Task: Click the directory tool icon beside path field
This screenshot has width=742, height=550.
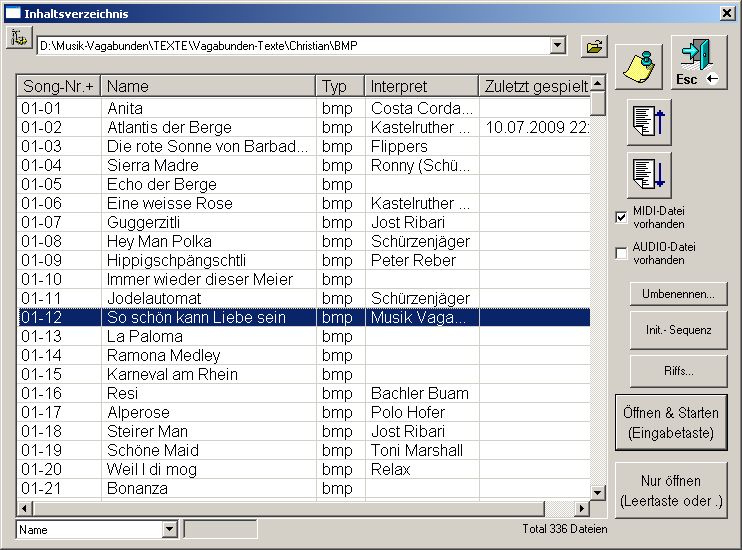Action: pyautogui.click(x=19, y=37)
